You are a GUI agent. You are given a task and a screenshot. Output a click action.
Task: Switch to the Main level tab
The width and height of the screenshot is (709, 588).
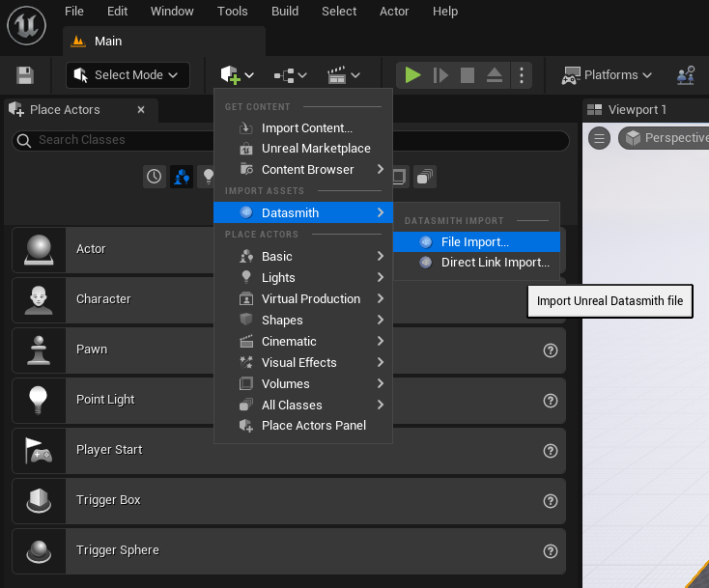pos(163,42)
